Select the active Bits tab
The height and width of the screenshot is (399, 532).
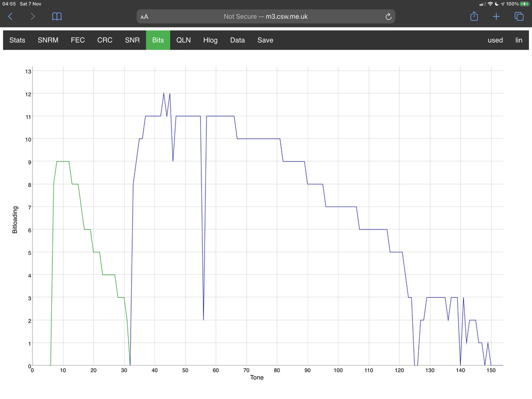158,40
